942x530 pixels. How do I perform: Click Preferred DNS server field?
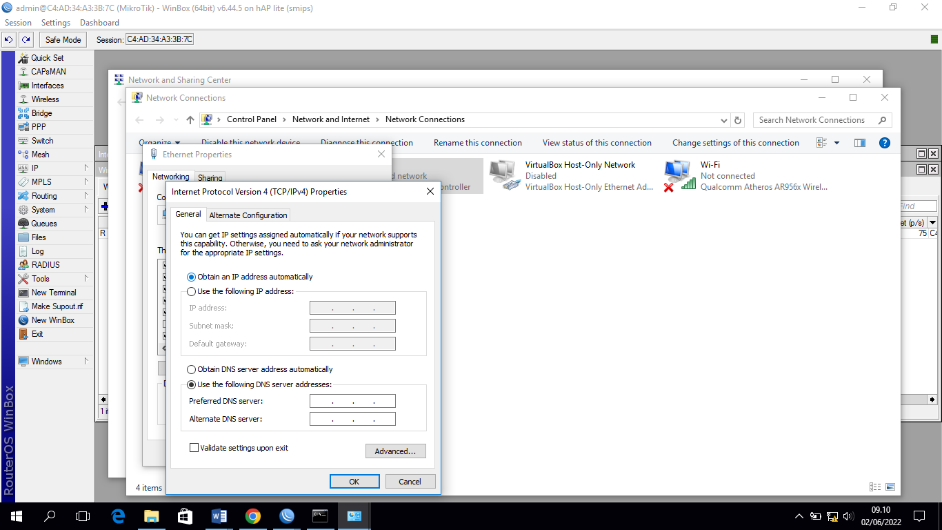353,401
